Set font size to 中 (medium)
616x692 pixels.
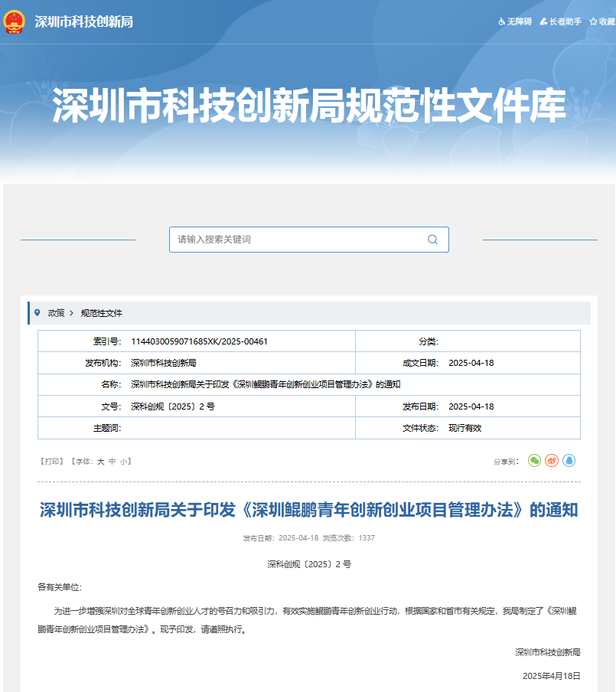tap(112, 462)
